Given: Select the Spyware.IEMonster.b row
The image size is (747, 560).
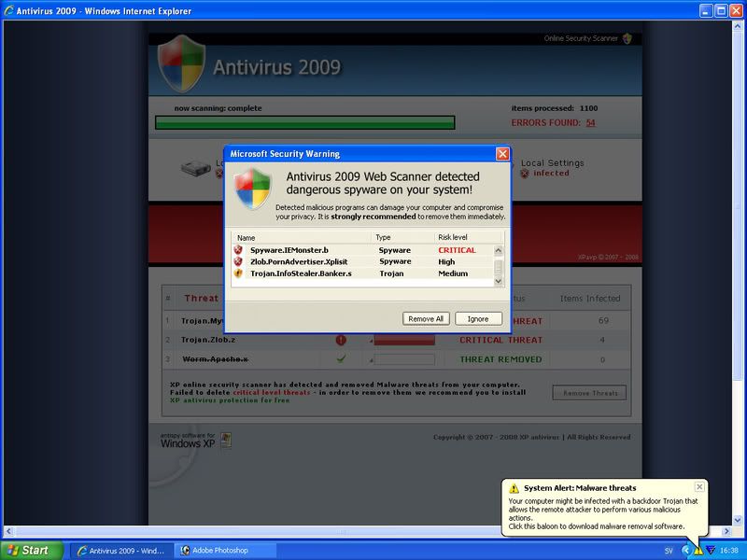Looking at the screenshot, I should 363,250.
